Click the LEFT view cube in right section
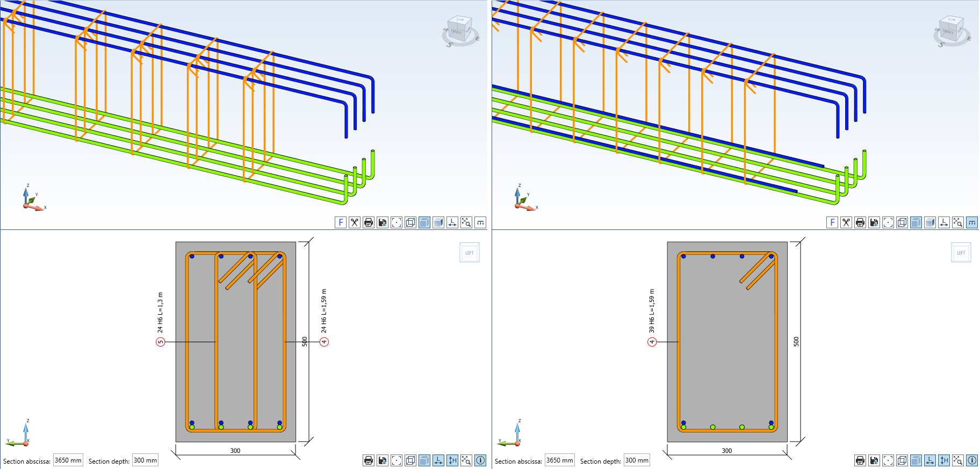The image size is (980, 469). point(961,252)
